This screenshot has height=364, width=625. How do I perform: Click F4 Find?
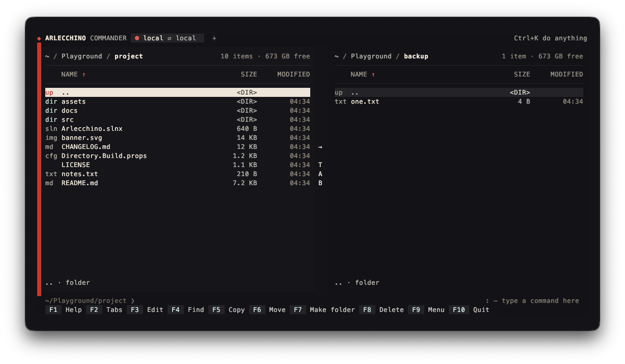(x=186, y=310)
